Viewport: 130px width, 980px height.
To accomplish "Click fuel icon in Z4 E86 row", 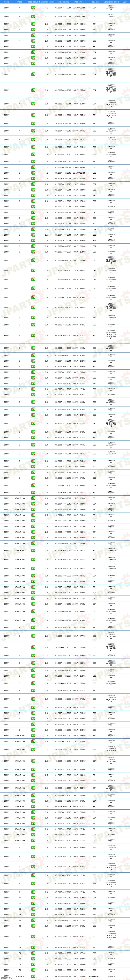I will click(34, 970).
